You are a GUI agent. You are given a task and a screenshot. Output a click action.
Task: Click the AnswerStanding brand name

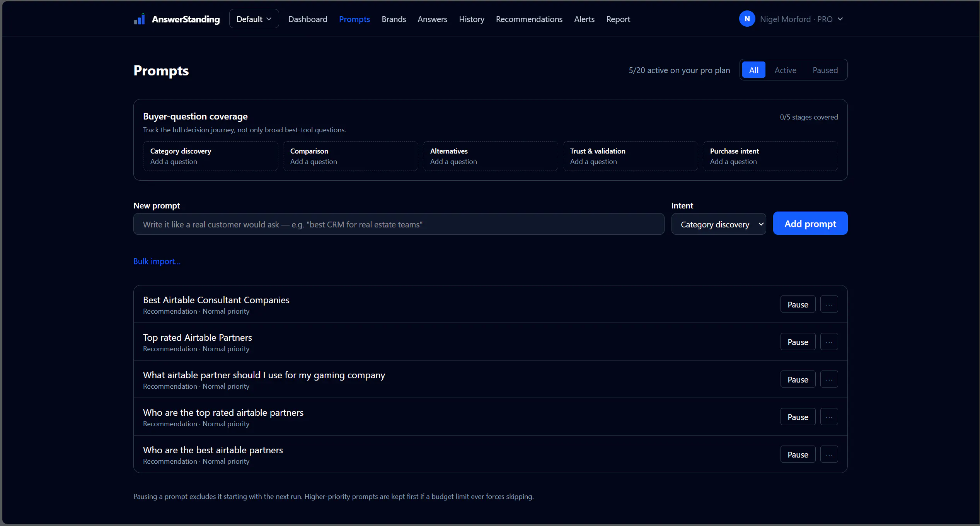(186, 19)
